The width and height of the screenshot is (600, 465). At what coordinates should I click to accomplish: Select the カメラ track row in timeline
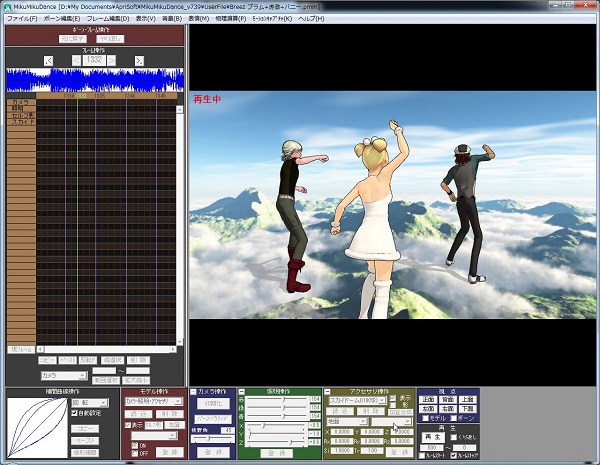(x=21, y=102)
